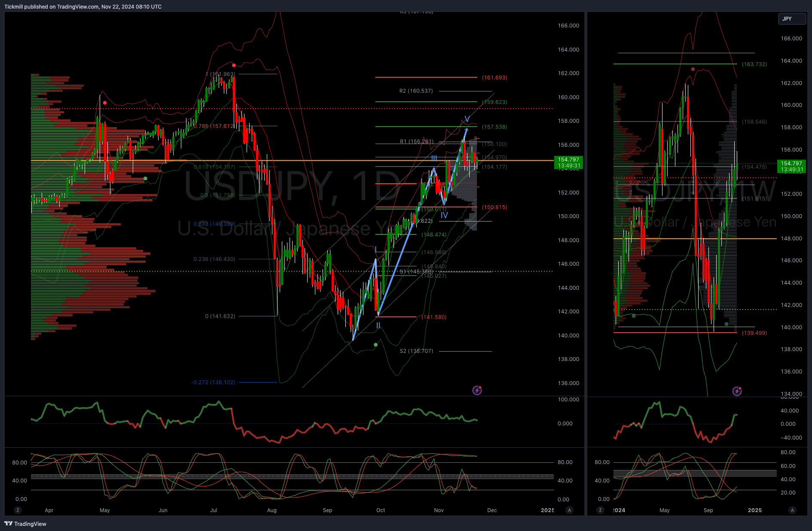Click the 0.236 (146.430) Fibonacci label

click(214, 259)
